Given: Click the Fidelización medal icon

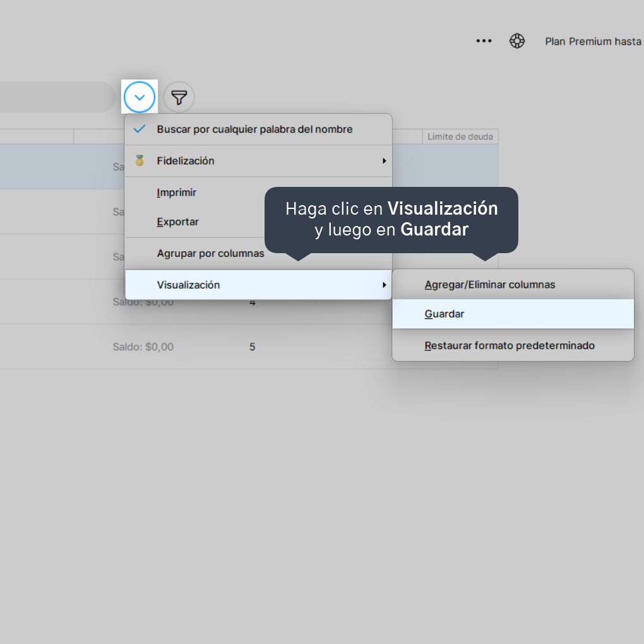Looking at the screenshot, I should click(x=140, y=160).
